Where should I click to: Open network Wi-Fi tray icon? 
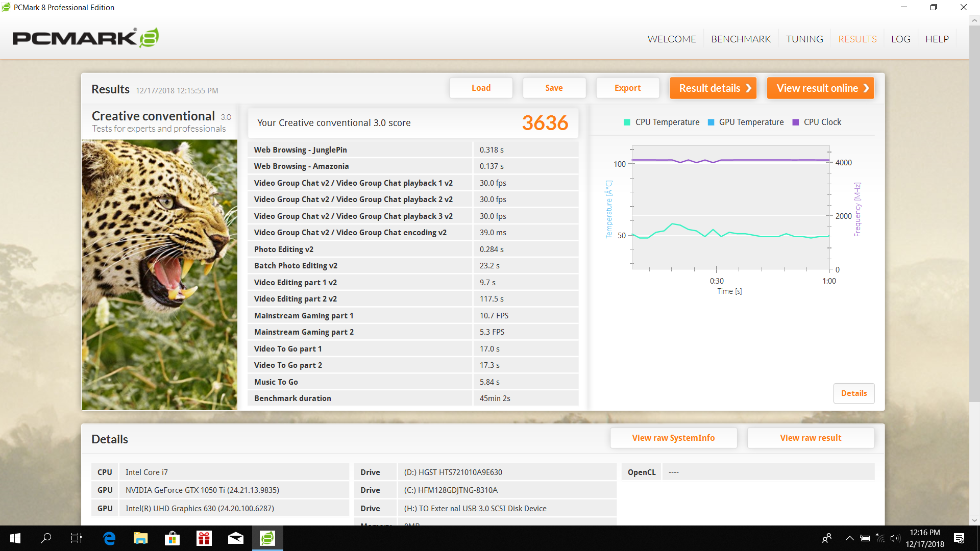[x=880, y=538]
